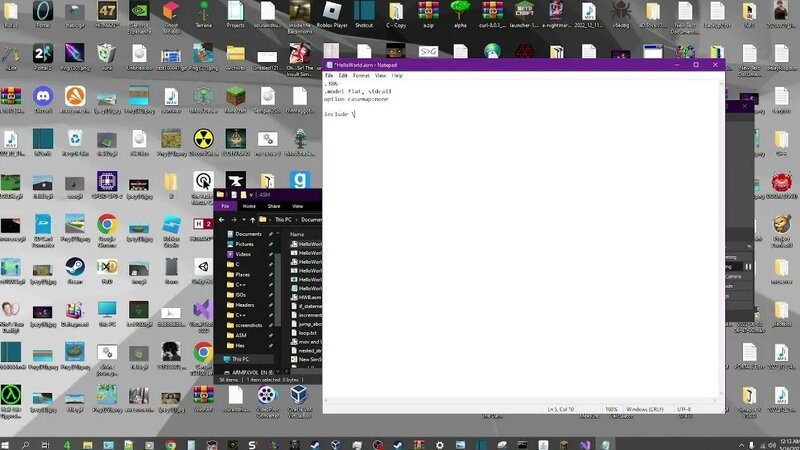Select Documents in Explorer quick access
Image resolution: width=800 pixels, height=450 pixels.
(x=248, y=234)
